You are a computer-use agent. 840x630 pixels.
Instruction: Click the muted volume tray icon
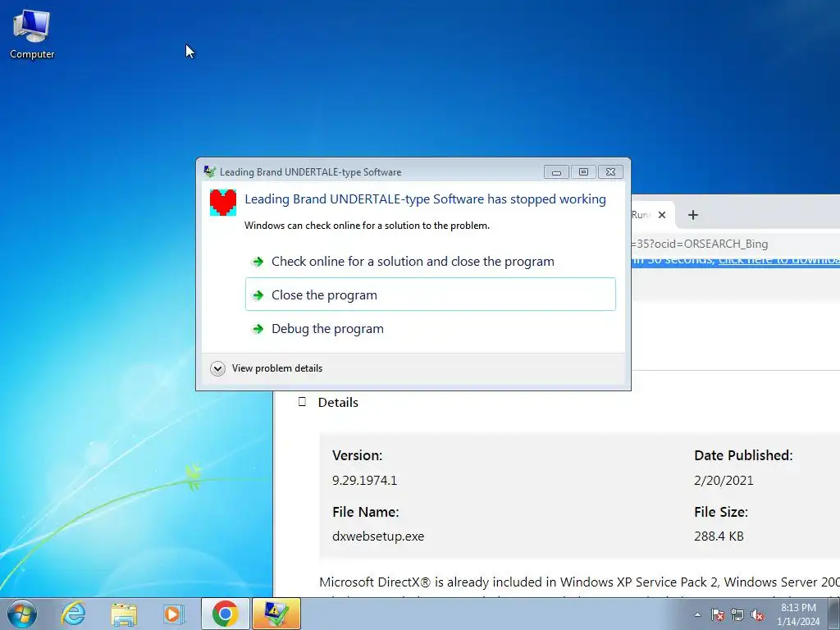(x=757, y=614)
